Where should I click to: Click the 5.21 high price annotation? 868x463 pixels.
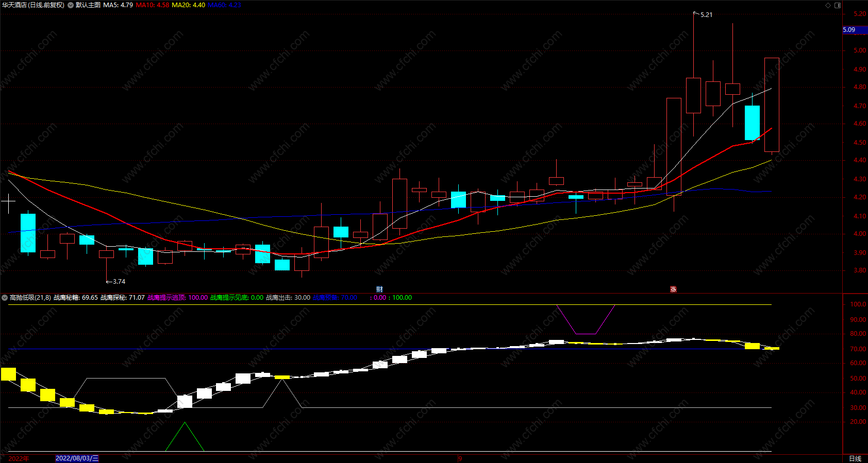tap(706, 15)
